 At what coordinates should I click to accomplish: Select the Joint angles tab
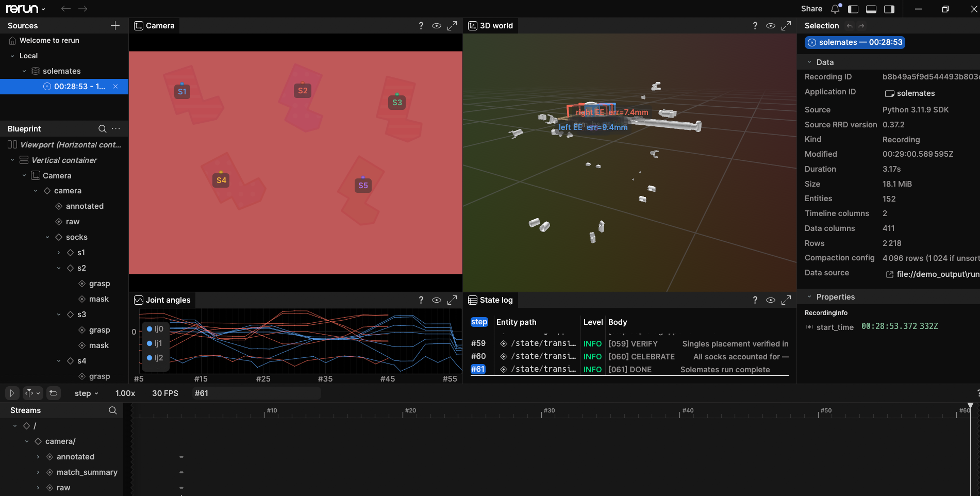pyautogui.click(x=162, y=300)
